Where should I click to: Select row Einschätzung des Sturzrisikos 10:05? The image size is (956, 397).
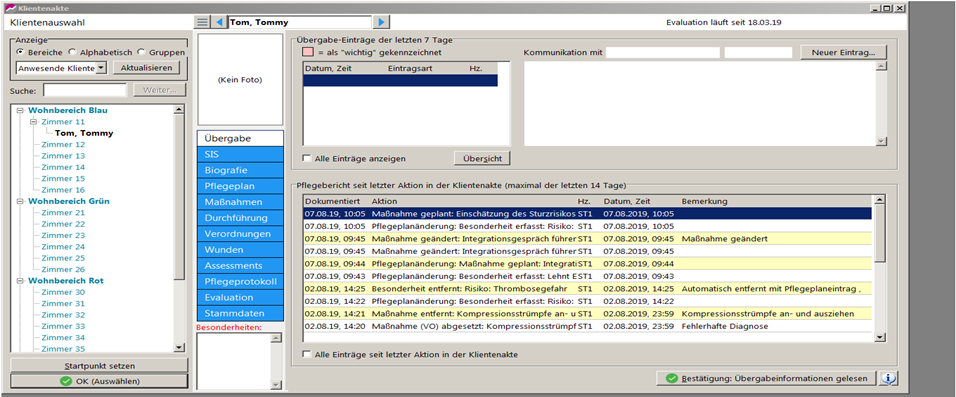[x=587, y=213]
